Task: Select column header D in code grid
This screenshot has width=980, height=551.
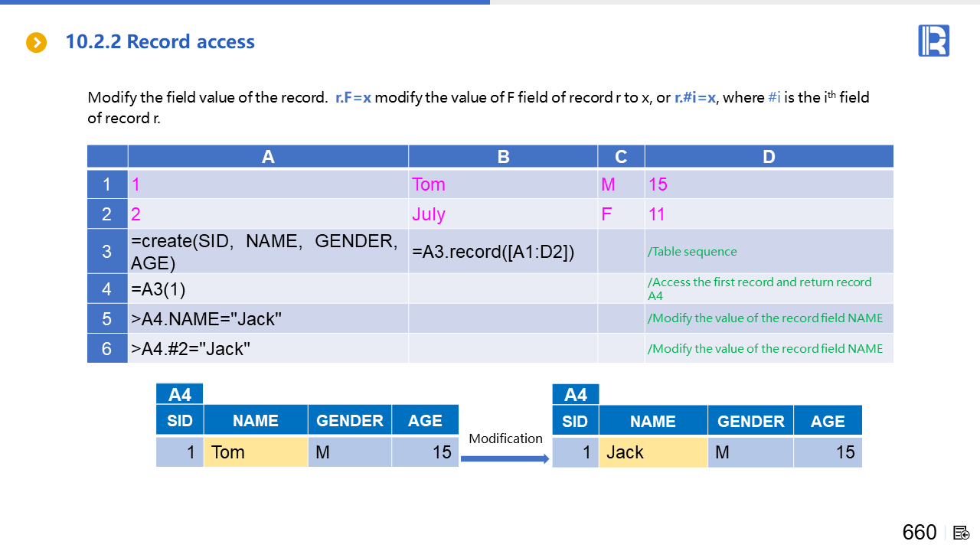Action: point(769,157)
